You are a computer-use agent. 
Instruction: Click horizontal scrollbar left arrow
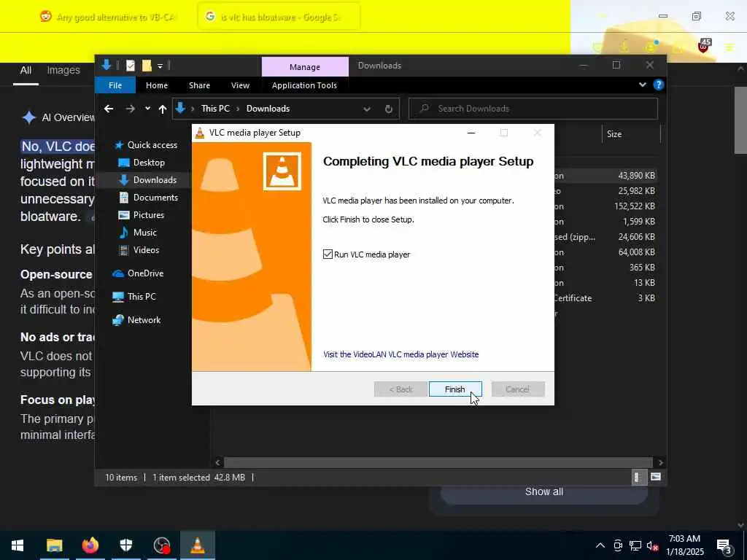point(217,462)
